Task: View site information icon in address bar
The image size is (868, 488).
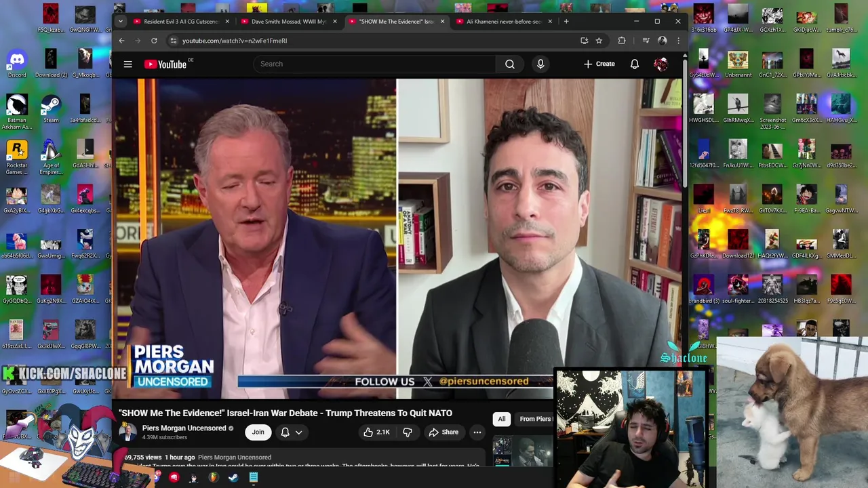Action: coord(174,41)
